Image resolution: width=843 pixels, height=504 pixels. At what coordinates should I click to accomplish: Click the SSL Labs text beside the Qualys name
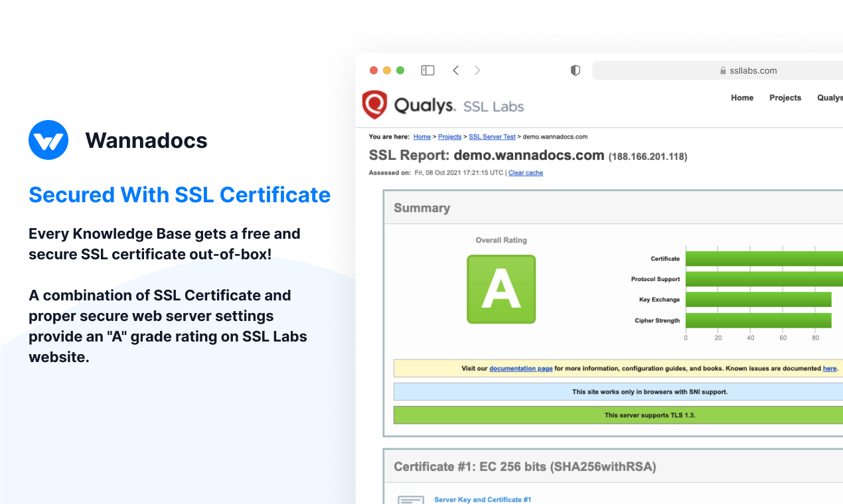click(x=493, y=106)
